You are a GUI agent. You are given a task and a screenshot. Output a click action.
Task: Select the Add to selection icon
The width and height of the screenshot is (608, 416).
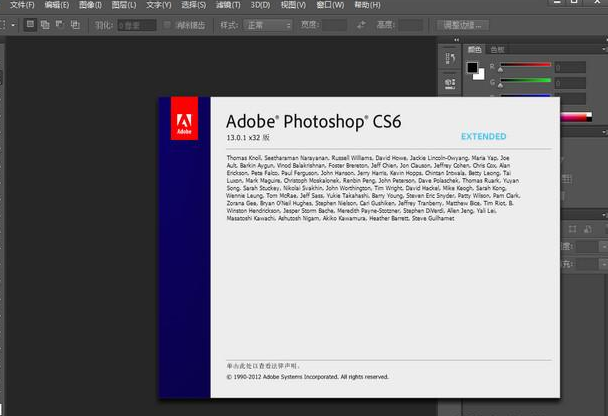point(45,25)
